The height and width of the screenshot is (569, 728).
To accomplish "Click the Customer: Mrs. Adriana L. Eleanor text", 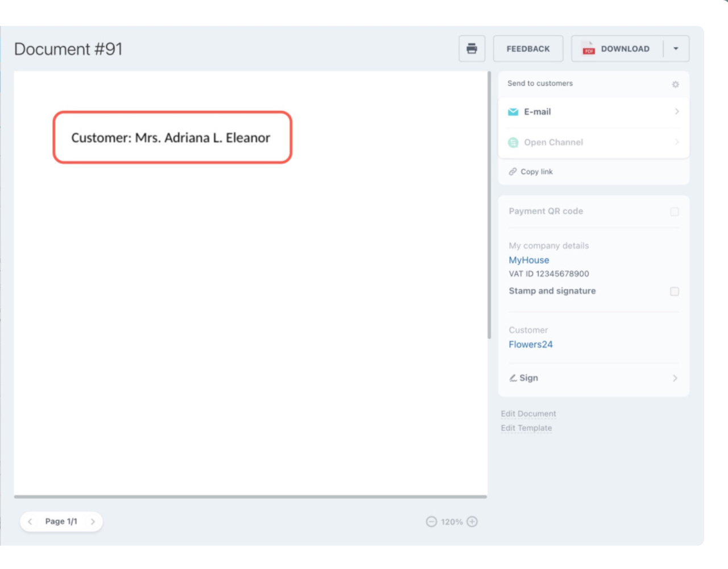I will click(x=171, y=138).
